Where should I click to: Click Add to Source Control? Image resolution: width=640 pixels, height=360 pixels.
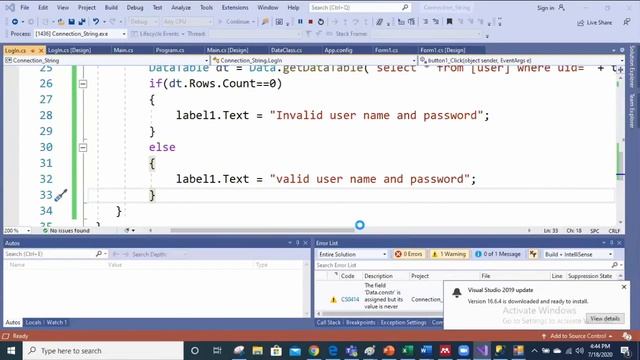(x=578, y=336)
